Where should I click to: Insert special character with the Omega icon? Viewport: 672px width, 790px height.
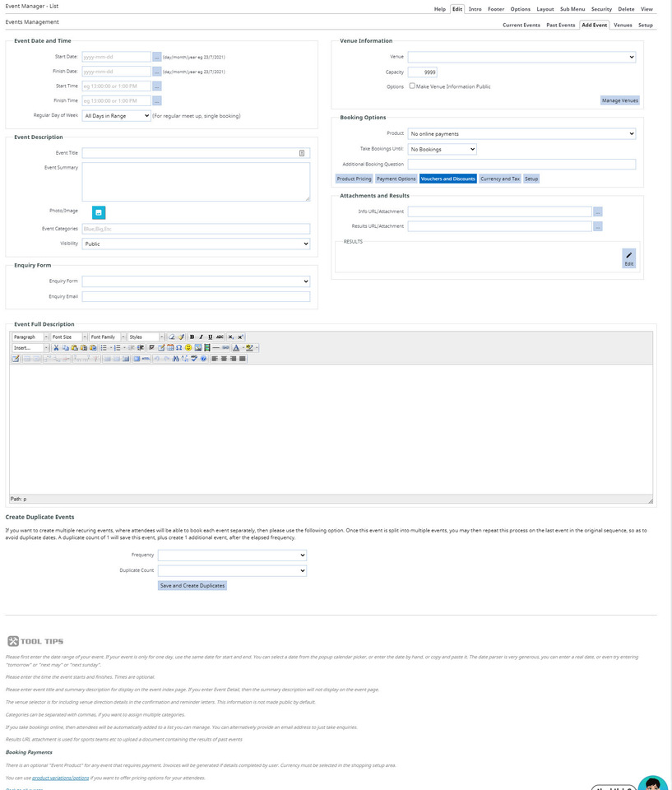178,347
